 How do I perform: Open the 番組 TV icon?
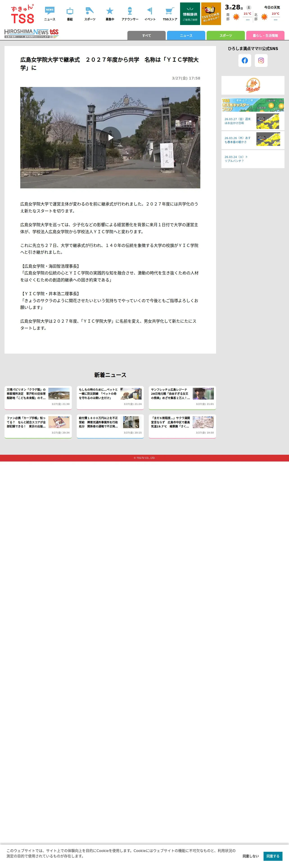click(70, 14)
